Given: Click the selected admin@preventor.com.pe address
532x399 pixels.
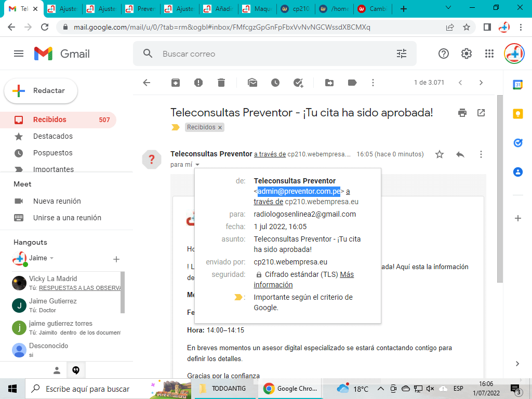Looking at the screenshot, I should (x=299, y=191).
